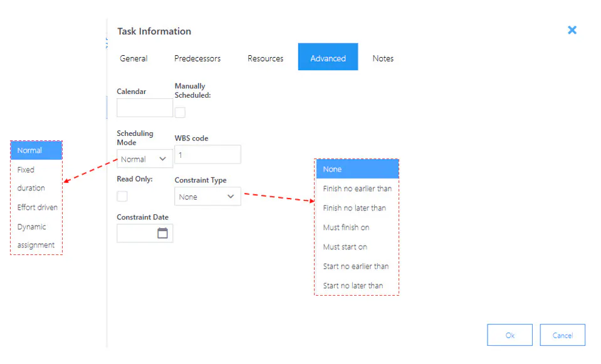This screenshot has height=364, width=601.
Task: Switch to the General tab
Action: [x=133, y=58]
